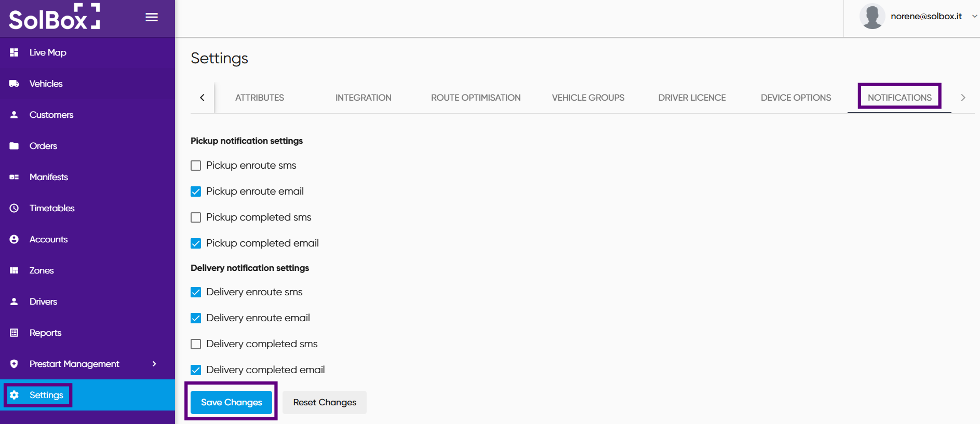Click the Reset Changes button
The height and width of the screenshot is (424, 980).
click(x=325, y=402)
